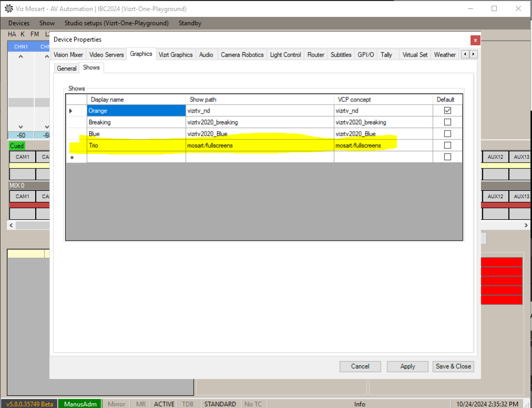The width and height of the screenshot is (532, 408).
Task: Uncheck the Default checkbox for Orange
Action: 447,111
